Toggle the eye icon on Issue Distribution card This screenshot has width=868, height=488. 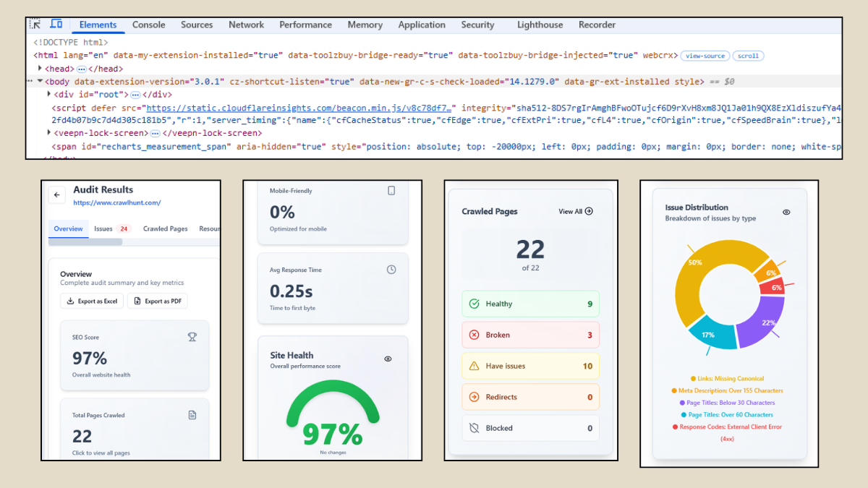(x=786, y=213)
